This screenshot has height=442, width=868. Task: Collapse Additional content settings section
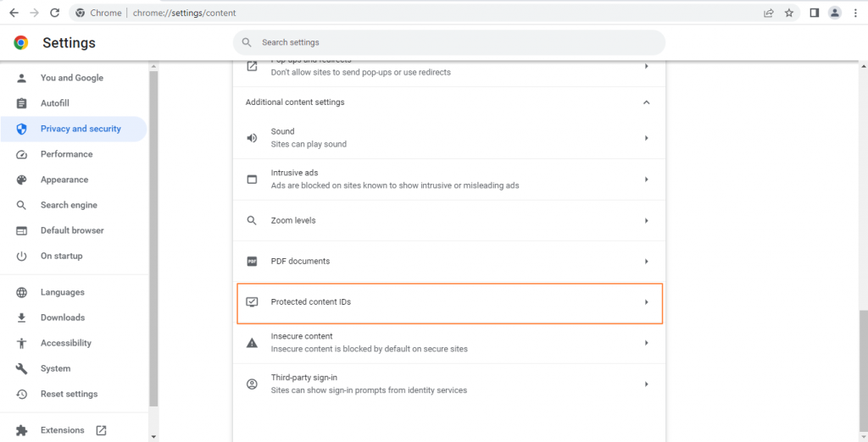646,102
